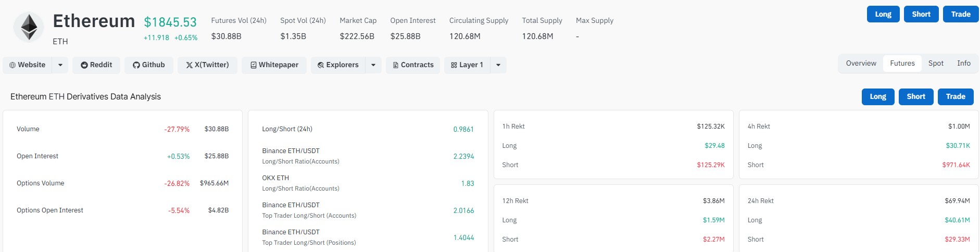Click the 24h Rekt total $69.94M
This screenshot has height=252, width=980.
coord(957,201)
